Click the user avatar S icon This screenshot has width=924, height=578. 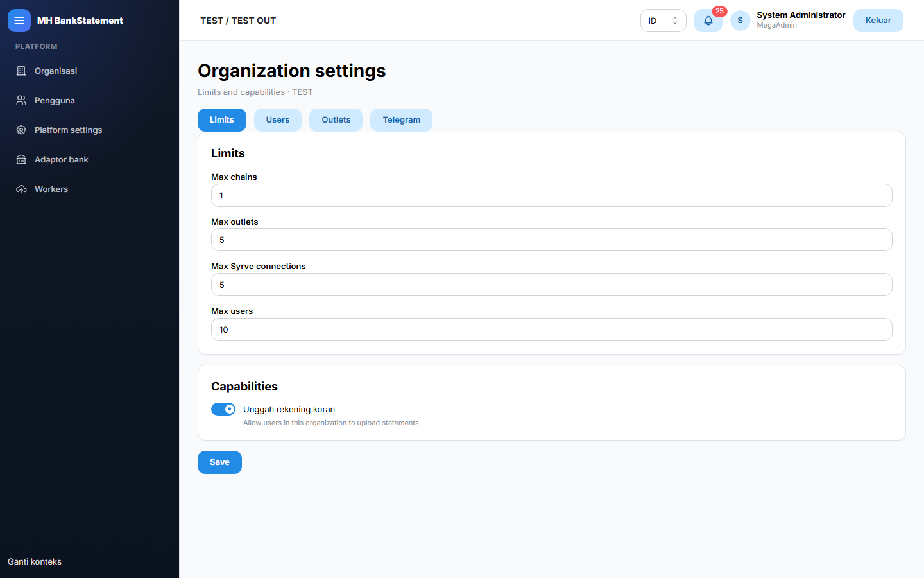[x=740, y=21]
